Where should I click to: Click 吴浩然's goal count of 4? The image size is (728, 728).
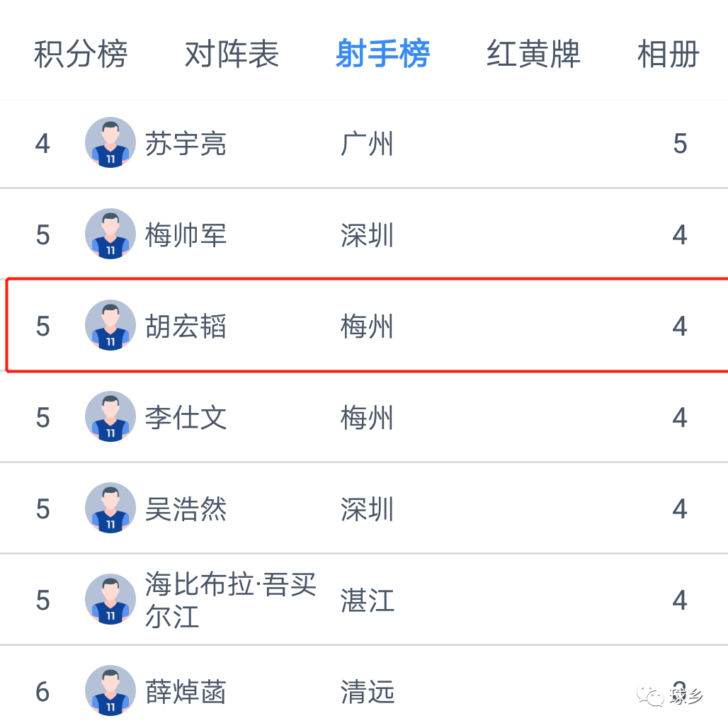click(x=680, y=509)
